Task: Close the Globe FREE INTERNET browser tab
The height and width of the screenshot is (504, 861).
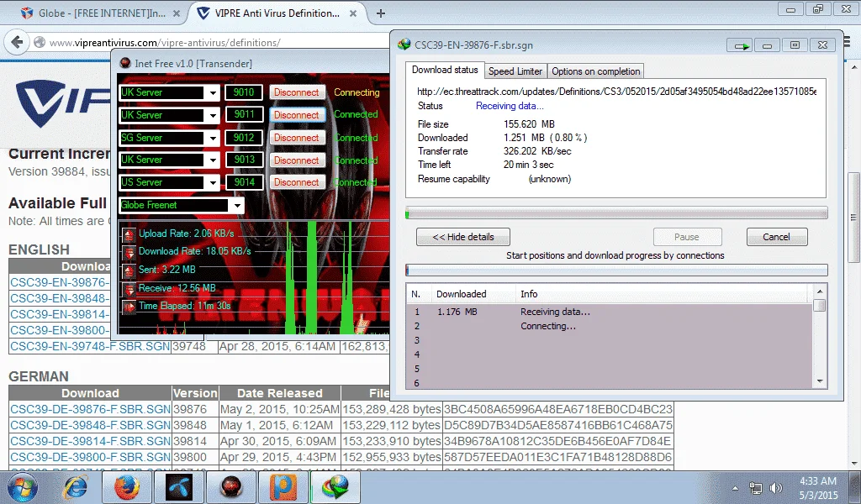Action: coord(177,13)
